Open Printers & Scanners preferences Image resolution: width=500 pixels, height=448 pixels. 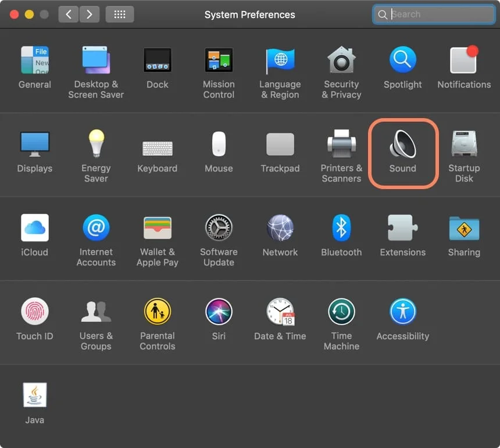341,144
